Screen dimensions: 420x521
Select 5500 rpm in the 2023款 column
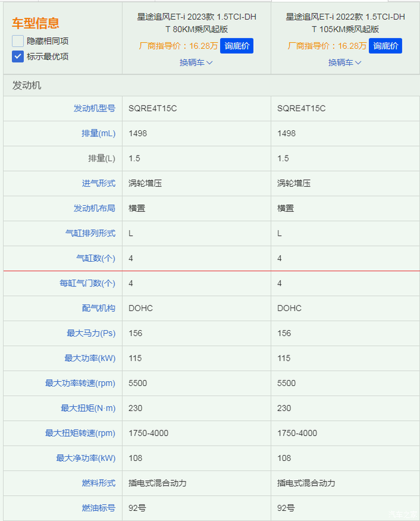[138, 383]
